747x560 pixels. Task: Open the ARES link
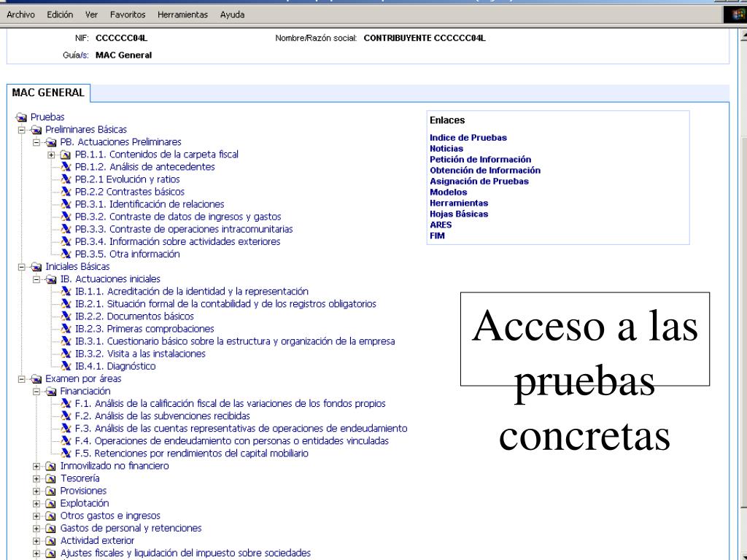441,225
